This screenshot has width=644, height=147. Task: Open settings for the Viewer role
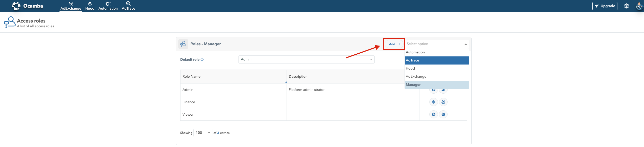point(434,114)
